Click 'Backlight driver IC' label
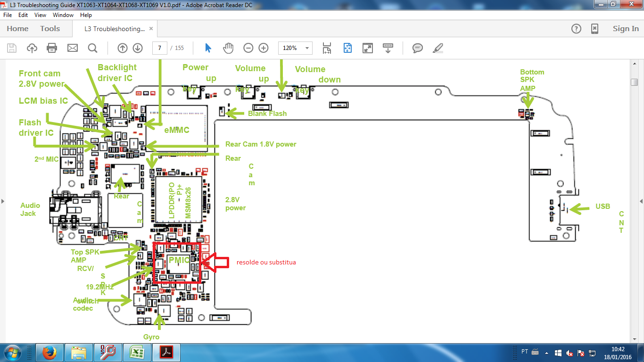The image size is (644, 362). (x=117, y=73)
